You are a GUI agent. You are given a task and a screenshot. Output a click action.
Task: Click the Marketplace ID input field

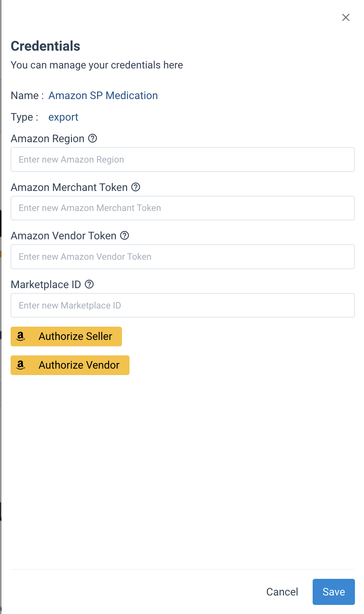pyautogui.click(x=182, y=305)
